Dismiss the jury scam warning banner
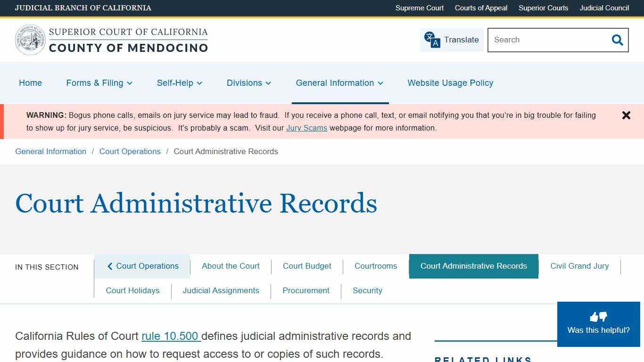Screen dimensions: 644x362 (626, 115)
